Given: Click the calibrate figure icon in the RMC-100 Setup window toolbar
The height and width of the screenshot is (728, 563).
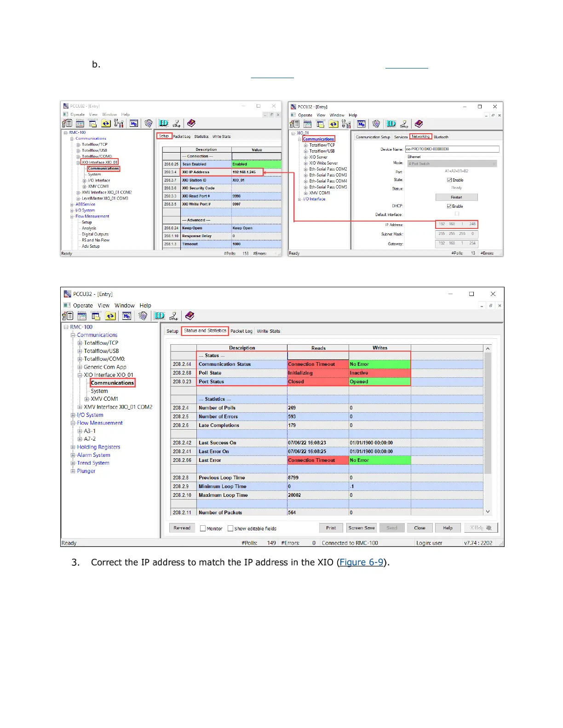Looking at the screenshot, I should pyautogui.click(x=119, y=123).
